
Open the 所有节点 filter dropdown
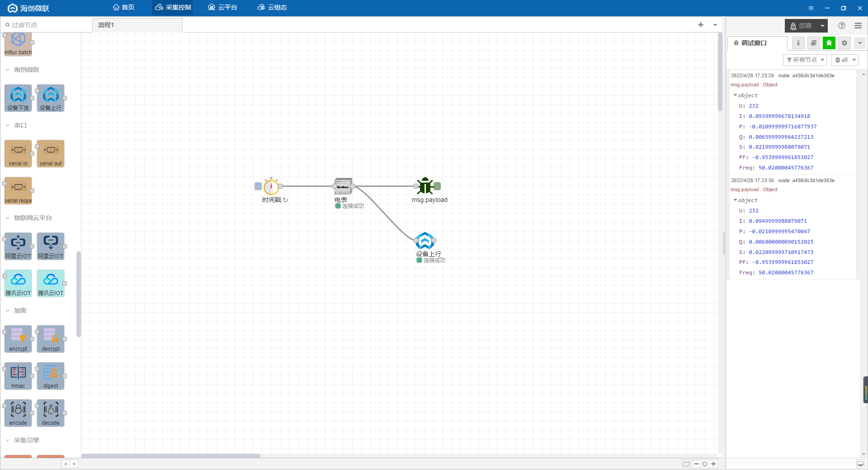(805, 60)
